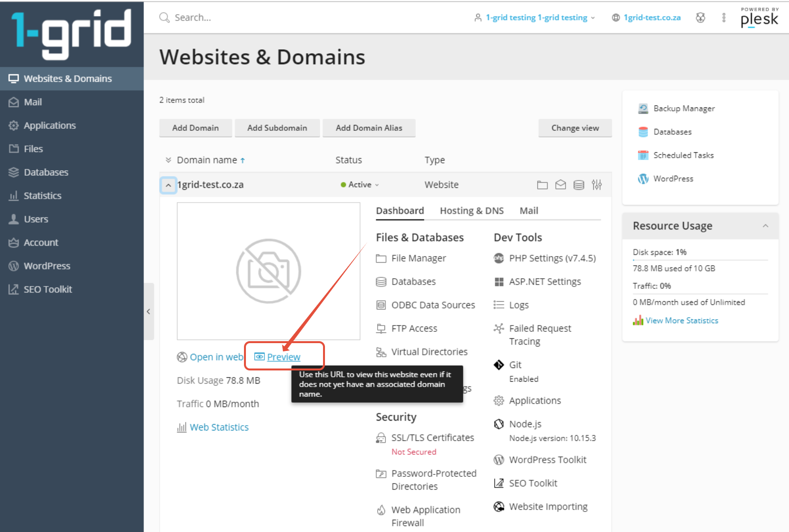Image resolution: width=789 pixels, height=532 pixels.
Task: Click the Logs list icon
Action: coord(499,305)
